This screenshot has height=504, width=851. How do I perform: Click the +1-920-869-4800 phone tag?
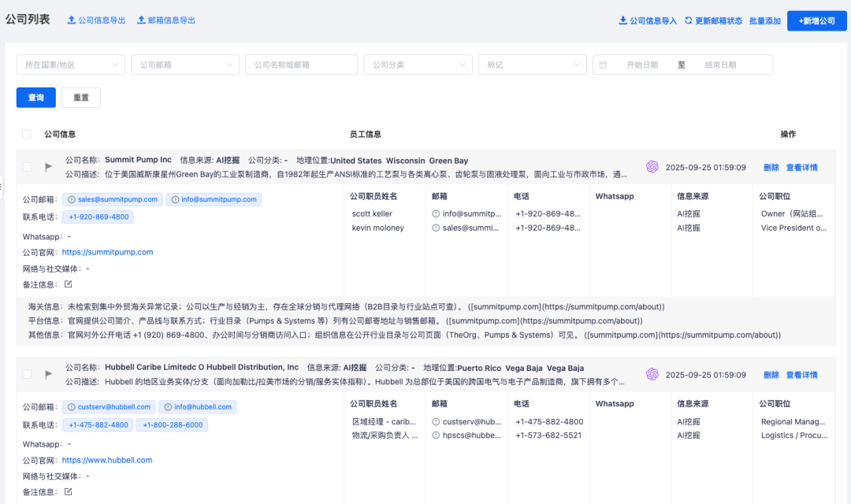(98, 217)
